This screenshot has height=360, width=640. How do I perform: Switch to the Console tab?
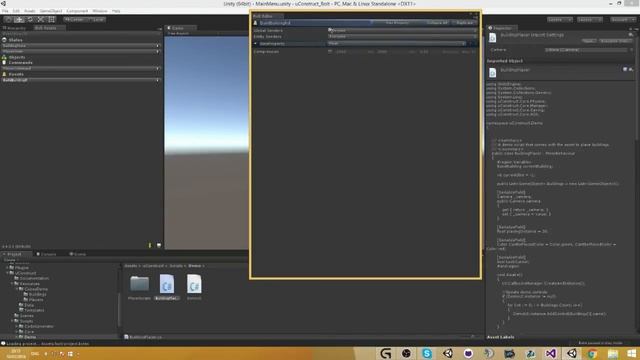click(x=47, y=254)
